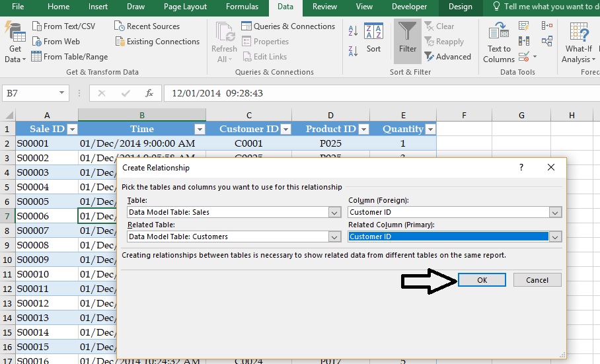Switch to the Home tab
This screenshot has height=364, width=600.
click(x=59, y=7)
